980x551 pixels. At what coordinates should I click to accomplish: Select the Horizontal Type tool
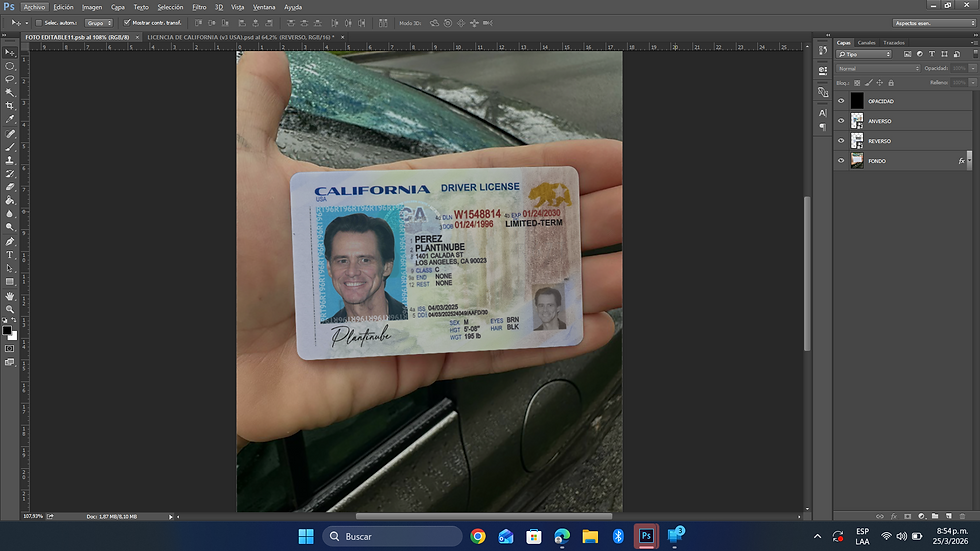pos(9,255)
